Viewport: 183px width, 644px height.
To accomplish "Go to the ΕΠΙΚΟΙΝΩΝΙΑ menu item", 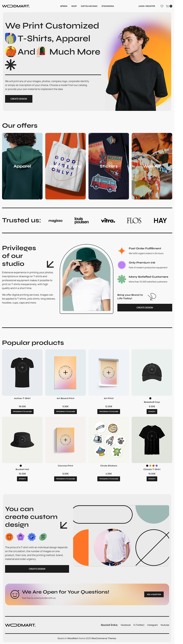I will [108, 6].
